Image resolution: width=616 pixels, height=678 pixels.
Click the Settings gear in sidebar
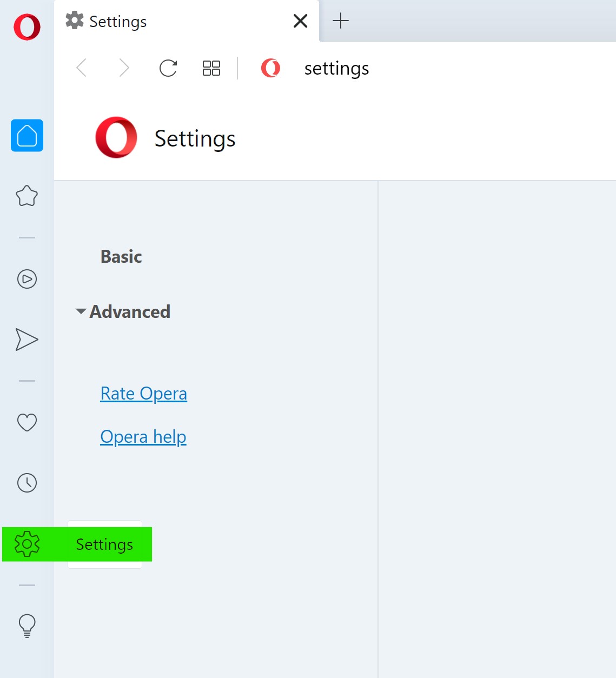pos(27,544)
